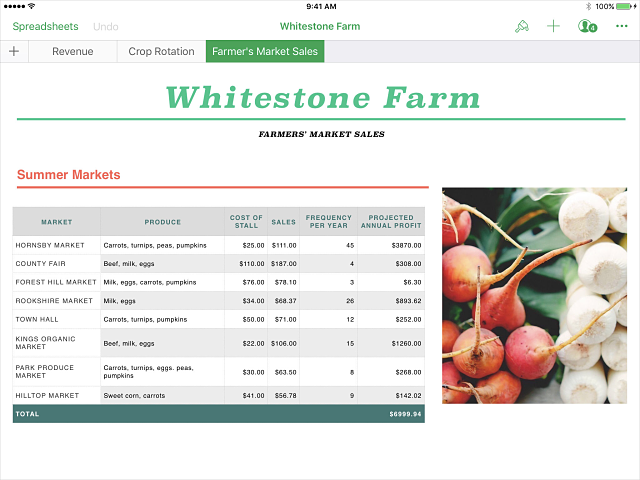Select the $6.30 profit cell
This screenshot has height=480, width=640.
pyautogui.click(x=391, y=282)
